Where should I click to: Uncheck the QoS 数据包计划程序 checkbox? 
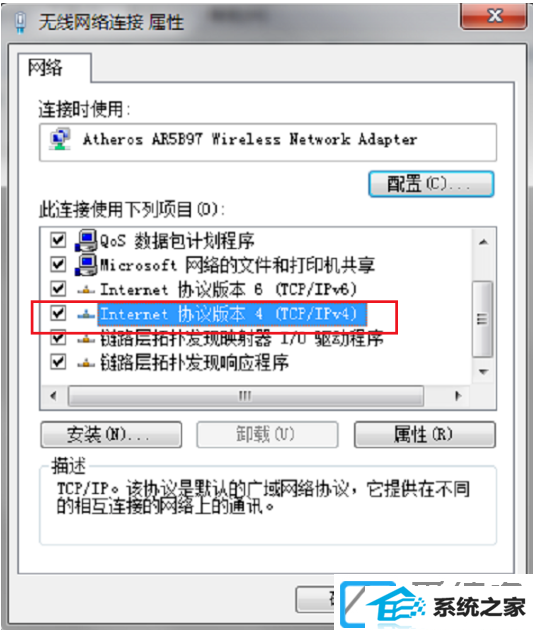[x=58, y=240]
